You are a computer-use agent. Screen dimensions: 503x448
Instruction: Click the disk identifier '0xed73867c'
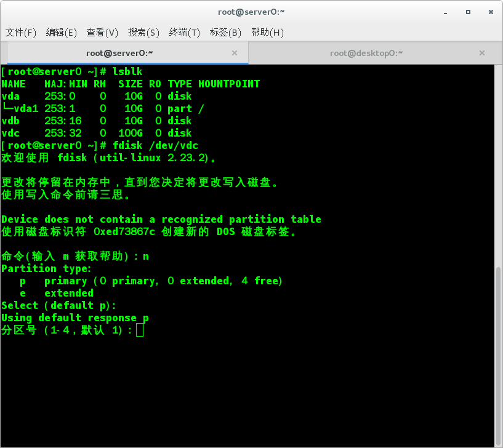[x=124, y=231]
